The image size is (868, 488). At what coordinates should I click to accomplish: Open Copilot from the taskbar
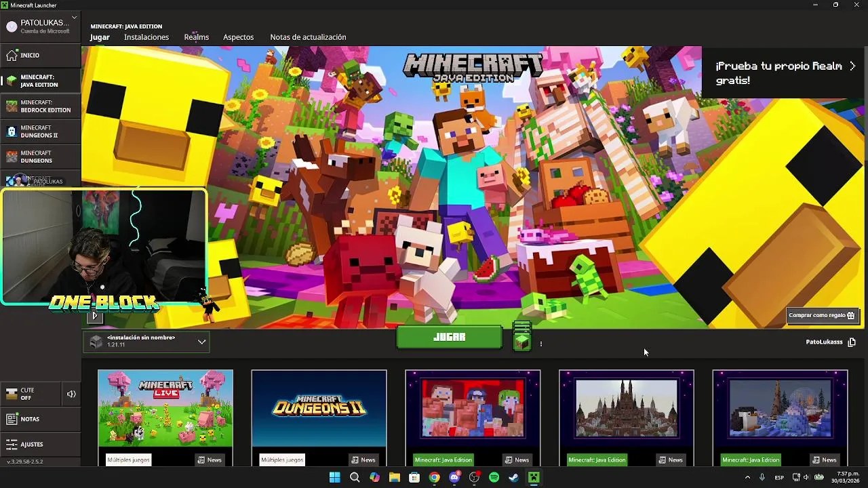(374, 478)
